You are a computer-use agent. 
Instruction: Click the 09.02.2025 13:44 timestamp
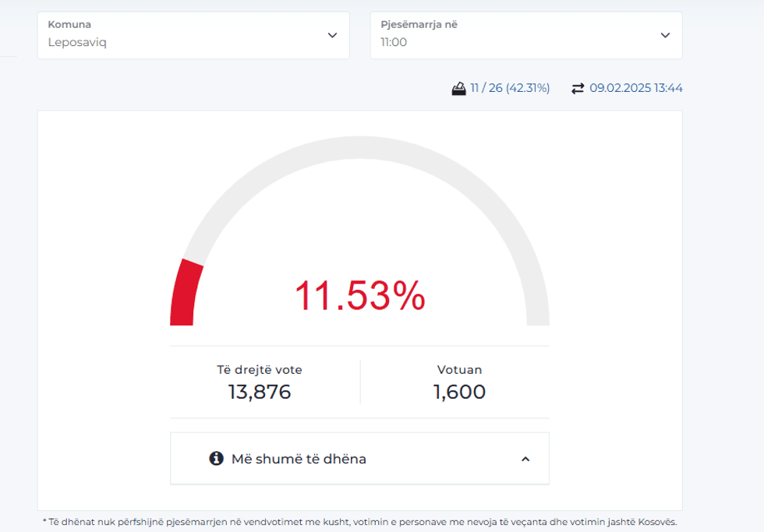click(635, 88)
